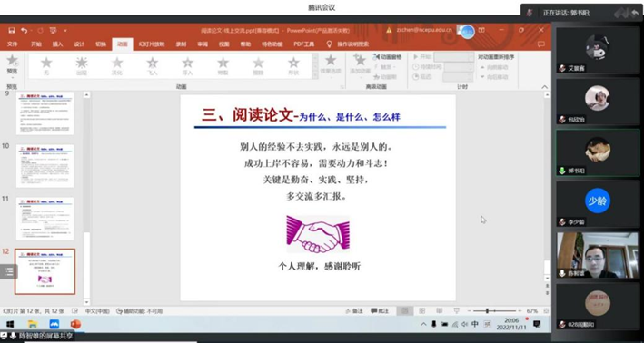Viewport: 644px width, 343px height.
Task: Click the 中文(中国) language indicator
Action: 97,311
